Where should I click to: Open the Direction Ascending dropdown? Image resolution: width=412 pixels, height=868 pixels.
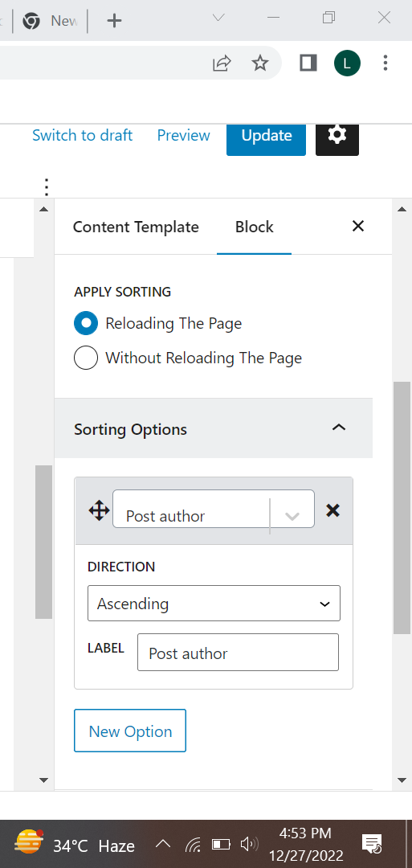pyautogui.click(x=214, y=604)
